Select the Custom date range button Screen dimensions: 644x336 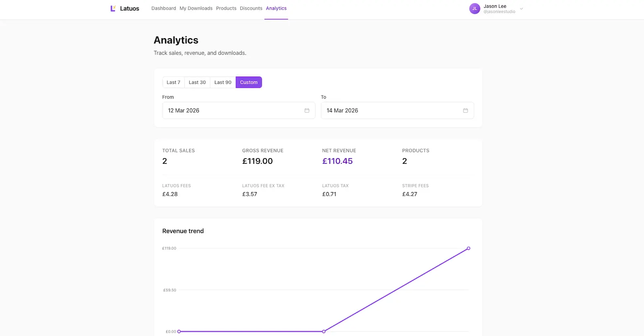point(249,82)
